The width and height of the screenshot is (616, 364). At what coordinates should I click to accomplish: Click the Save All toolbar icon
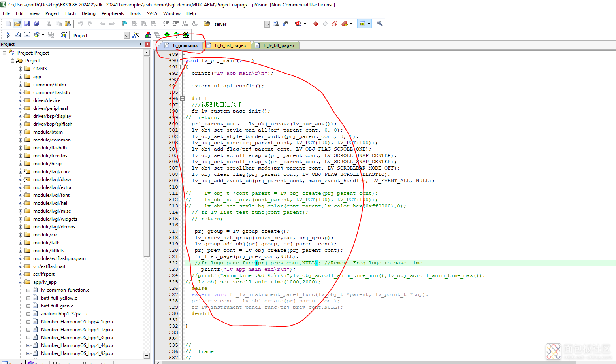[36, 24]
